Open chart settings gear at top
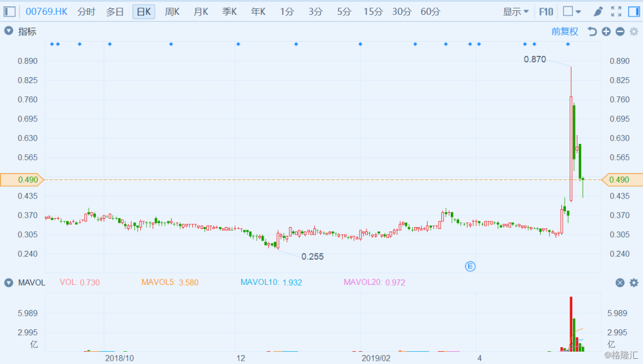This screenshot has height=364, width=643. 634,31
